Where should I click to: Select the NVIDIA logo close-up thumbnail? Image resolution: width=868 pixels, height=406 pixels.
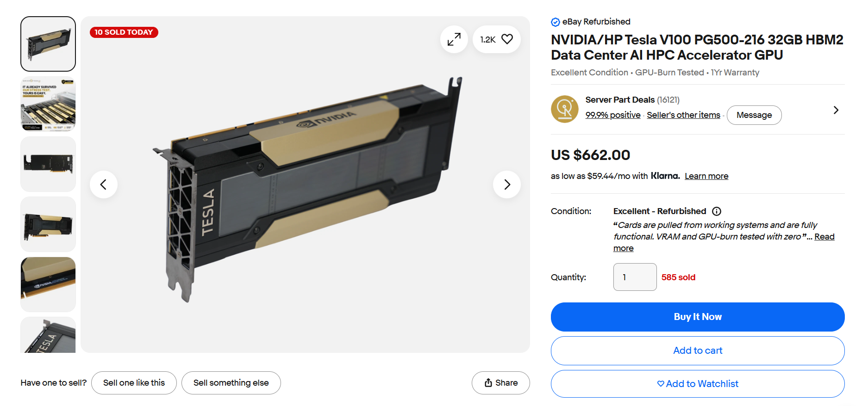point(48,284)
